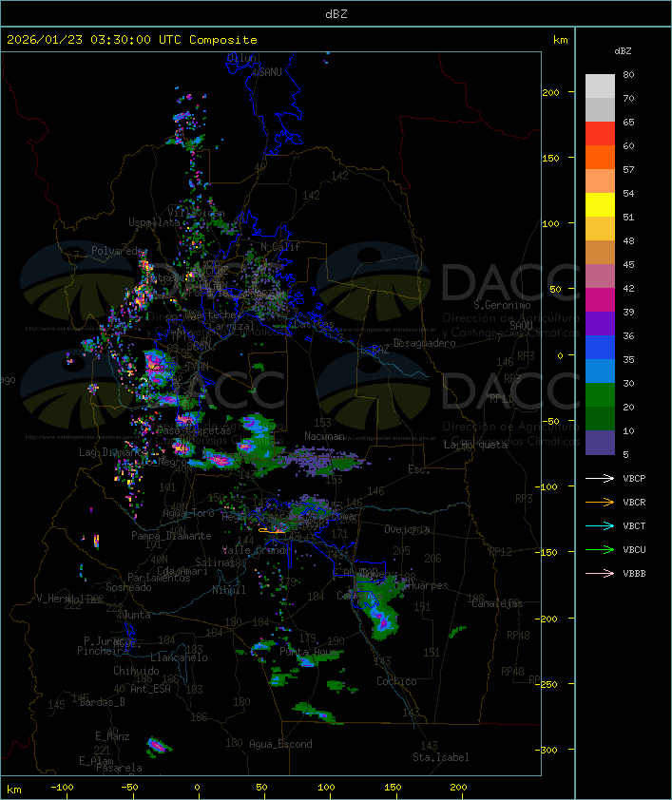The height and width of the screenshot is (800, 672).
Task: Click the Agua_Escond location label
Action: point(280,744)
